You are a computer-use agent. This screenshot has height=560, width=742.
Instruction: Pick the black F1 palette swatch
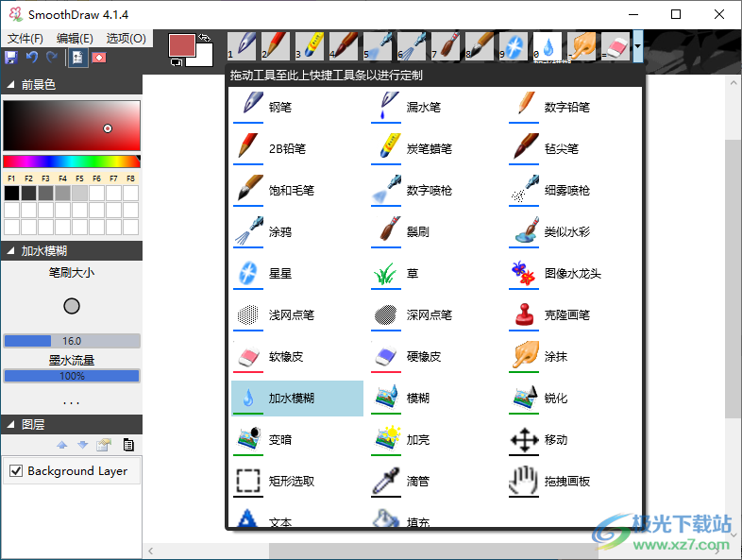[x=12, y=193]
